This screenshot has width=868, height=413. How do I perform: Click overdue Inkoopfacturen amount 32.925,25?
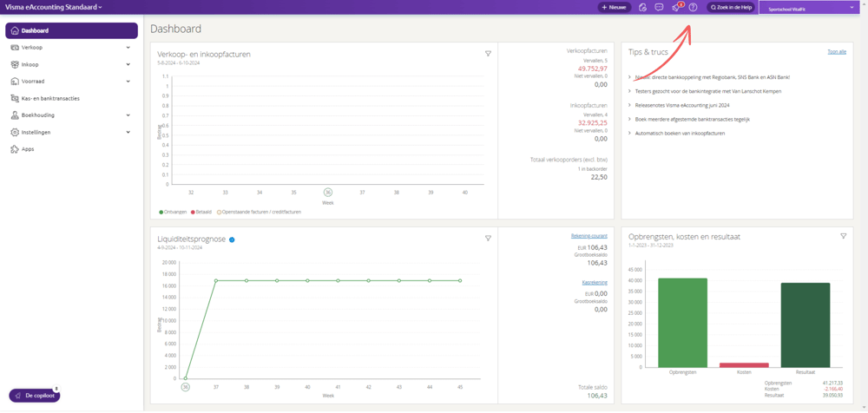[592, 123]
